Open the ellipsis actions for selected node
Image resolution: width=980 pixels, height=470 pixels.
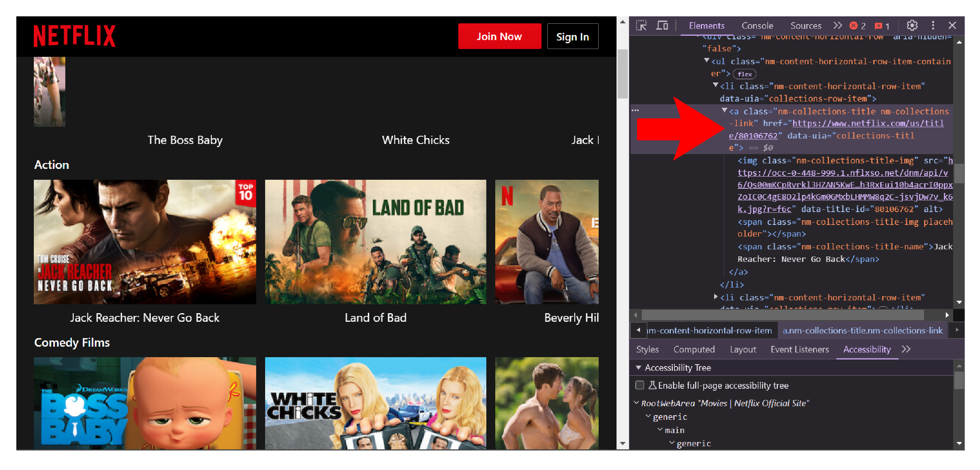(x=635, y=110)
